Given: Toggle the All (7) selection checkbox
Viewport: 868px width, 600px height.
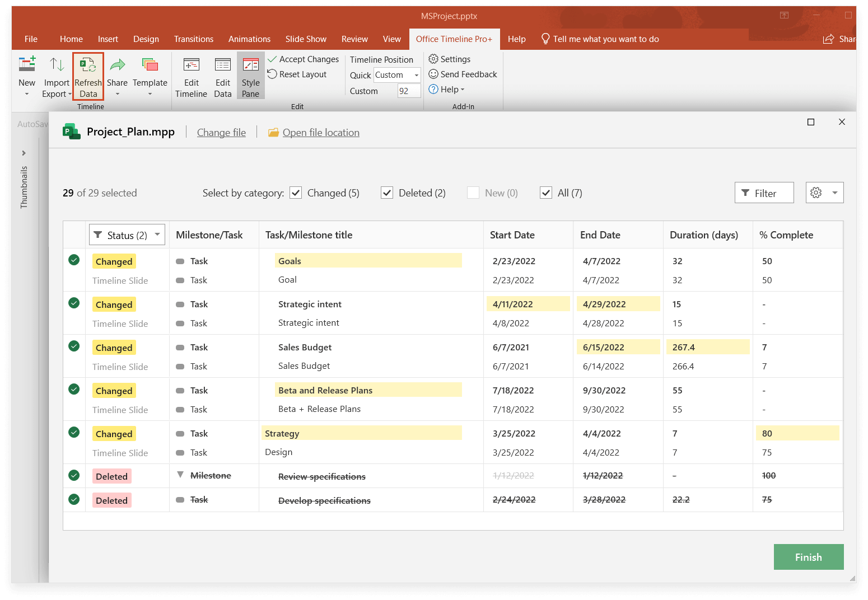Looking at the screenshot, I should 545,193.
